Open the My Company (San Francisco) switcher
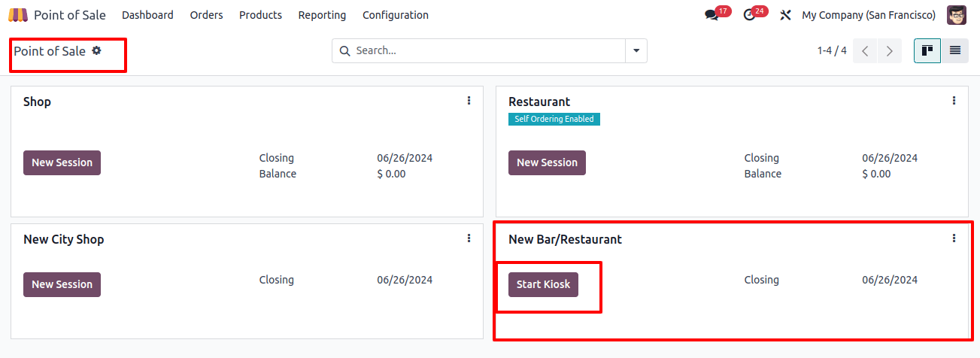 [x=869, y=15]
